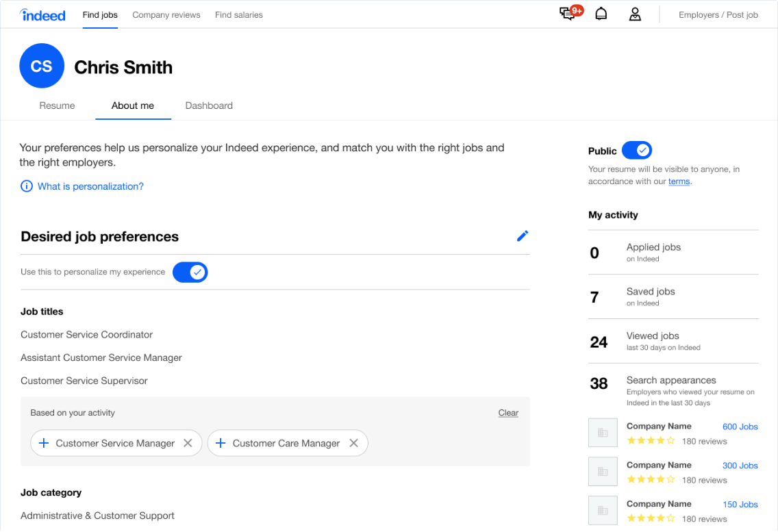Screen dimensions: 778x532
Task: Open the 600 Jobs link
Action: click(x=740, y=427)
